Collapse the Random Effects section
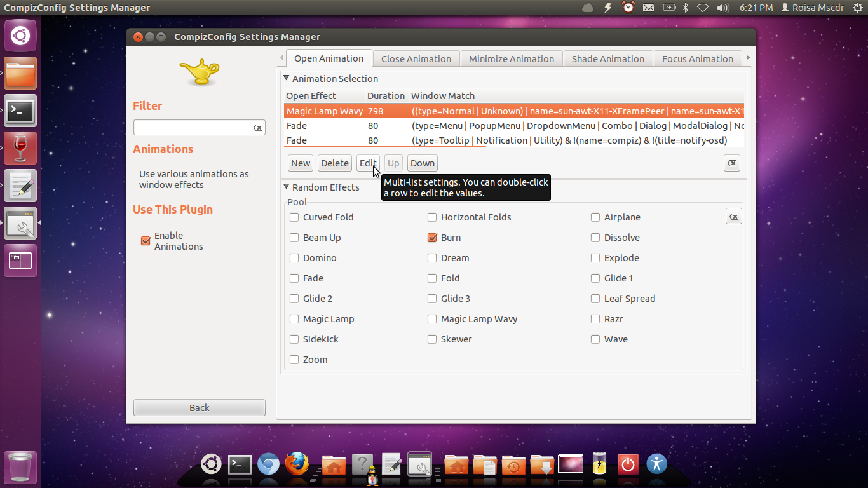 [287, 187]
